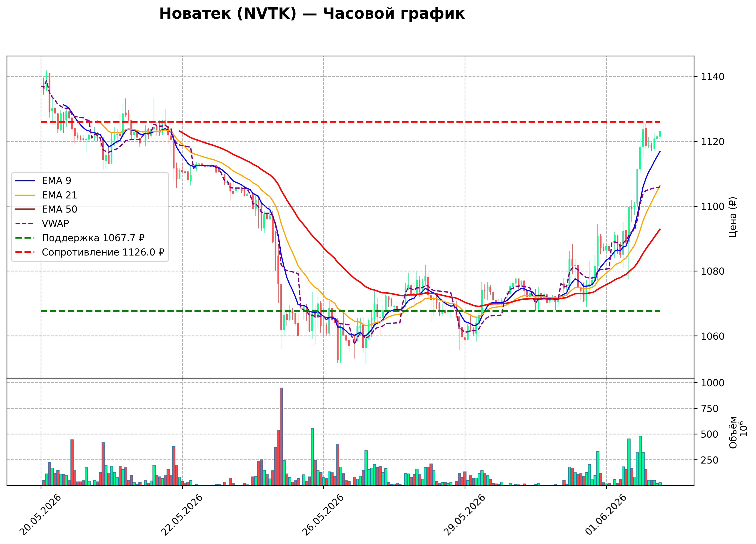The width and height of the screenshot is (756, 544).
Task: Click the 1120 price axis label
Action: coord(713,142)
